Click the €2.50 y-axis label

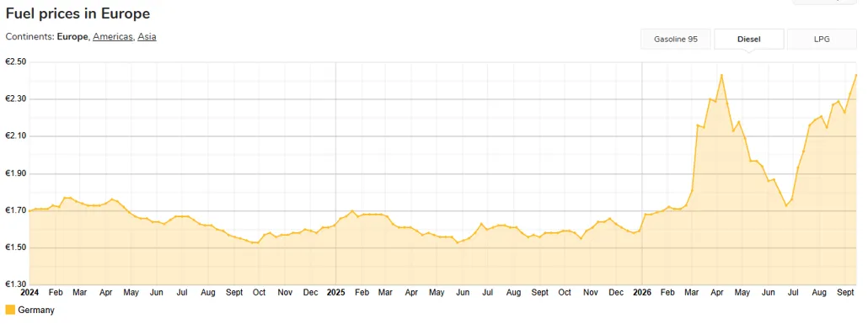point(16,62)
